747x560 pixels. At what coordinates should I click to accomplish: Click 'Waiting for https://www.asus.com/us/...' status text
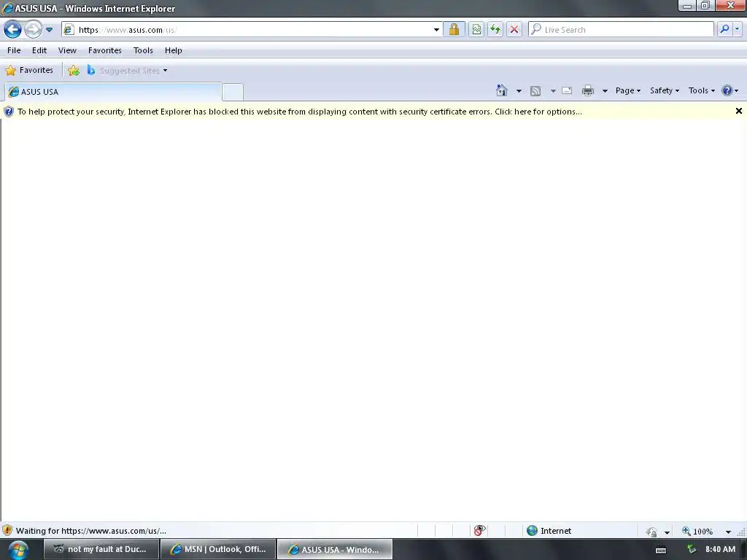(91, 531)
